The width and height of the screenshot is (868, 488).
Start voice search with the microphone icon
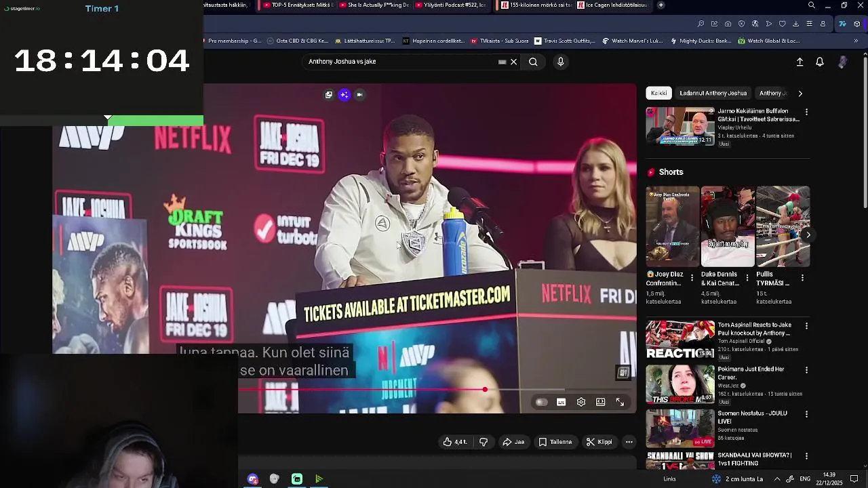tap(560, 62)
